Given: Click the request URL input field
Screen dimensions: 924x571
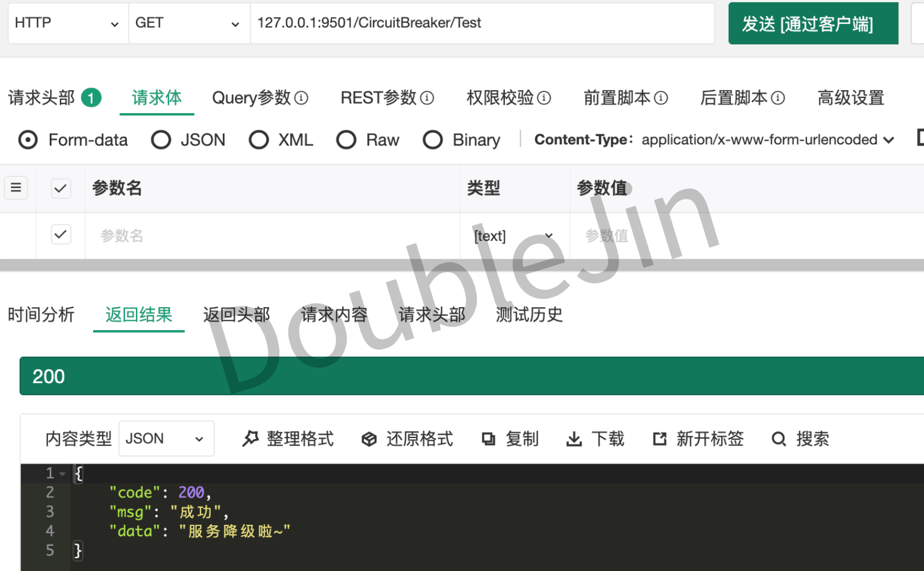Looking at the screenshot, I should pos(483,23).
